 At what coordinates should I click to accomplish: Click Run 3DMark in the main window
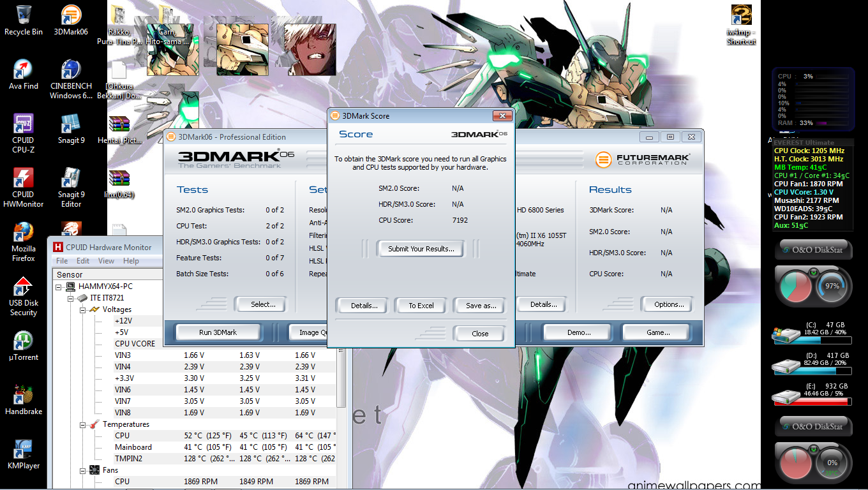218,332
